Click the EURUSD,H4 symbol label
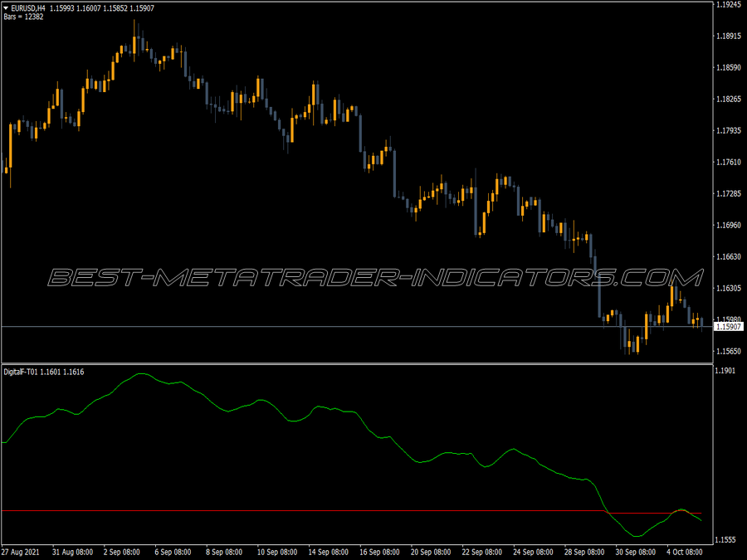 [x=28, y=8]
